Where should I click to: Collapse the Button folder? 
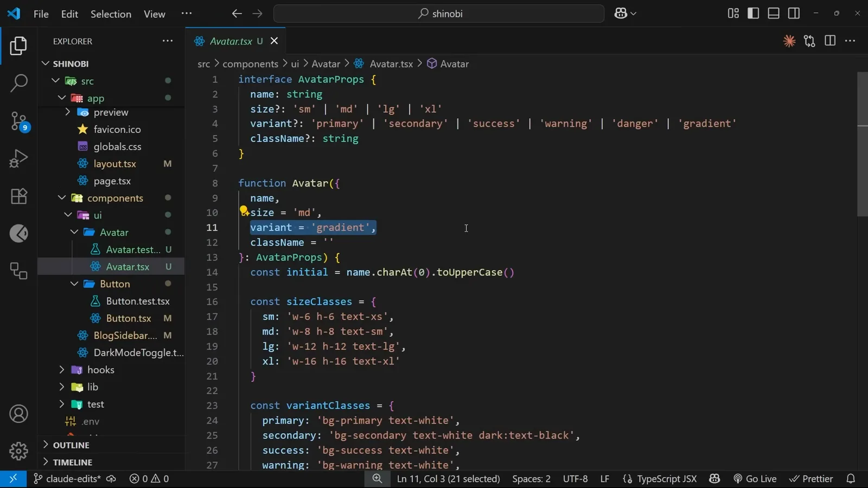[x=111, y=284]
